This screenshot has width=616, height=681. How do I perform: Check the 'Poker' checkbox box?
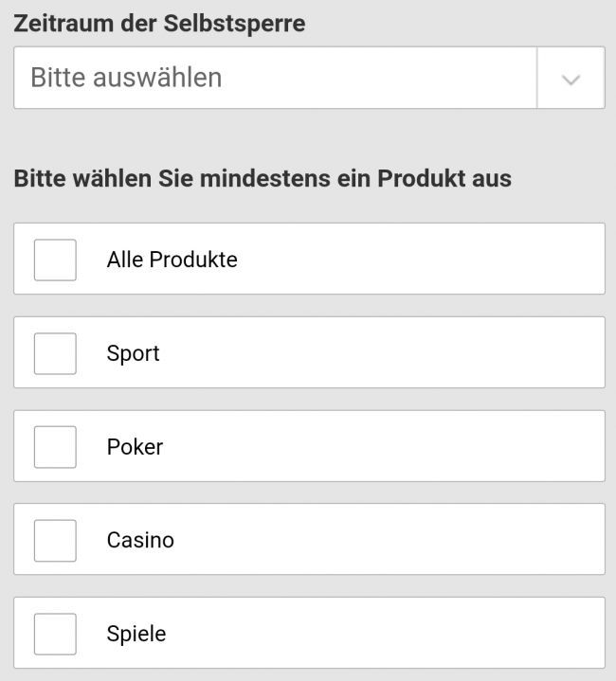point(55,447)
